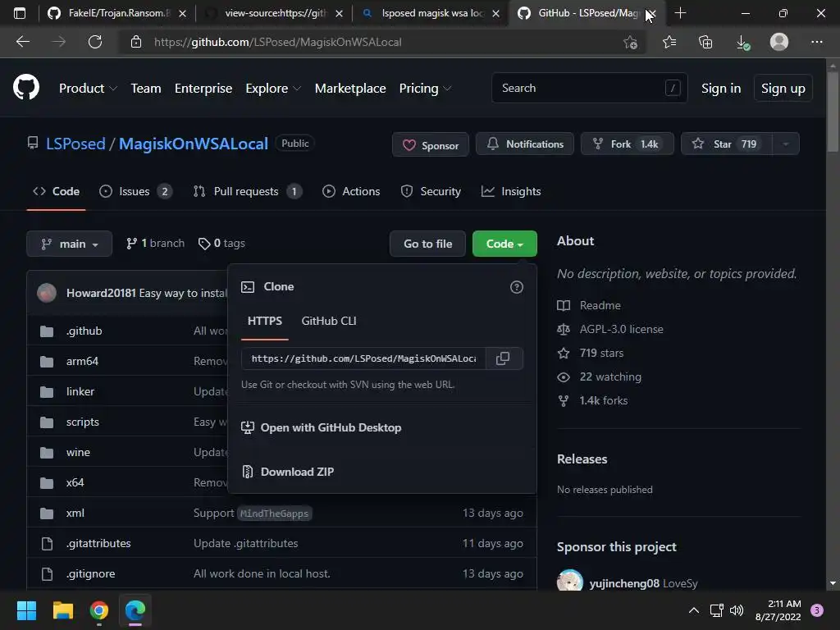Viewport: 840px width, 630px height.
Task: Click the browser back arrow
Action: [22, 42]
